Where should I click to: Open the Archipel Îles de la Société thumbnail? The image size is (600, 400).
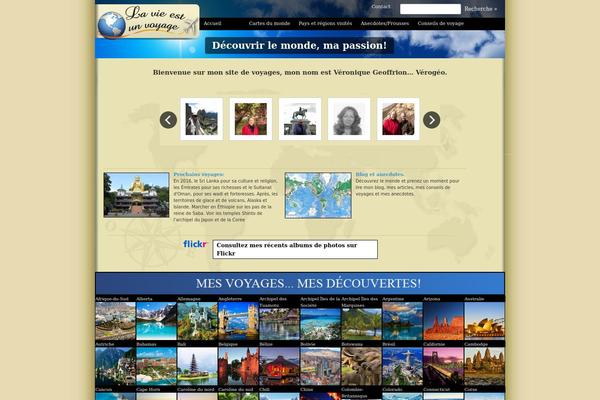coord(320,324)
